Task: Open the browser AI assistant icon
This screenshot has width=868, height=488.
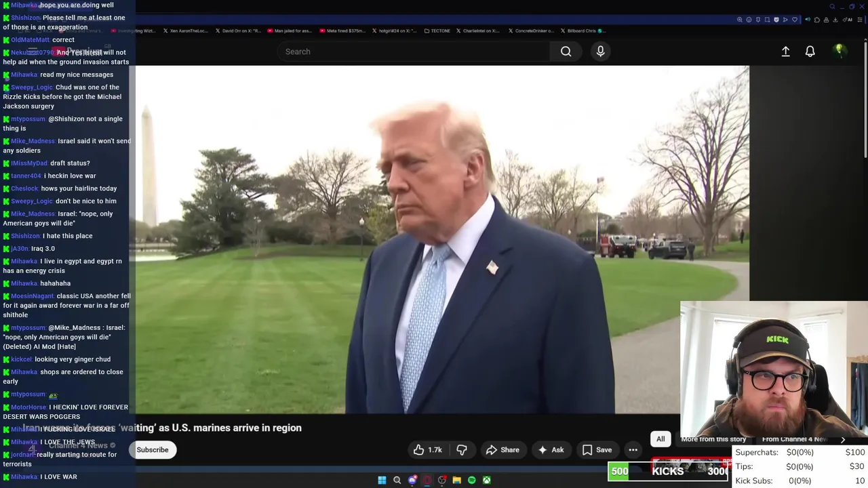Action: click(848, 20)
